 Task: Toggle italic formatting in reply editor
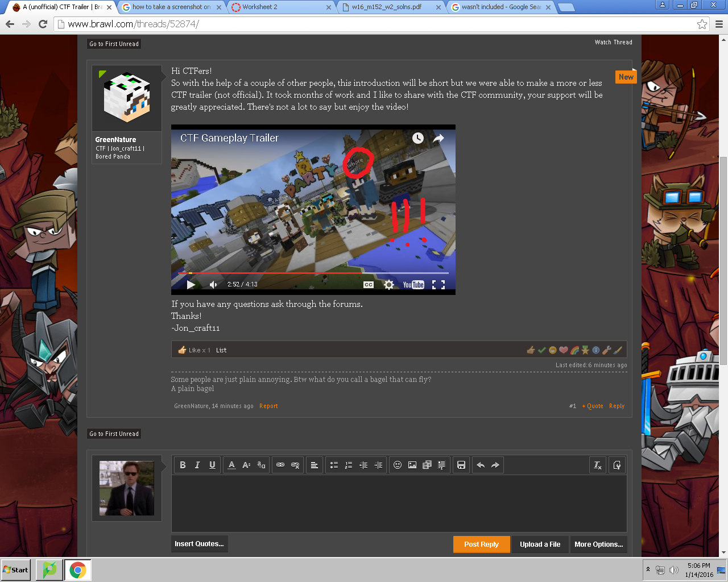point(197,465)
